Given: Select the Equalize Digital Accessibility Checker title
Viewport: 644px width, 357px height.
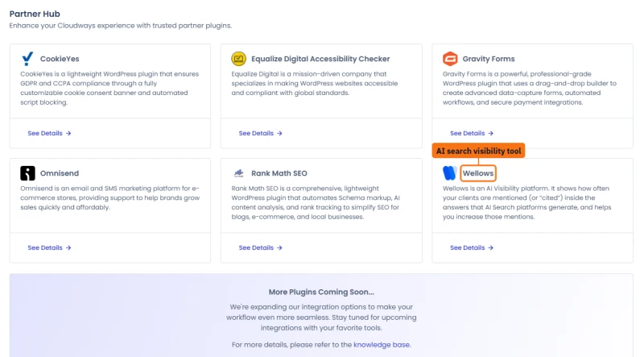Looking at the screenshot, I should pos(320,59).
